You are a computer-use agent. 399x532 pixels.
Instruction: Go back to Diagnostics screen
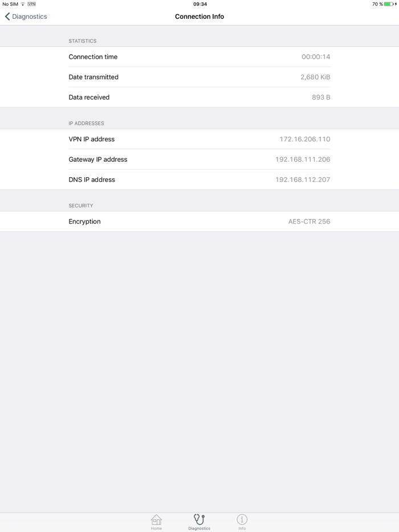[26, 17]
